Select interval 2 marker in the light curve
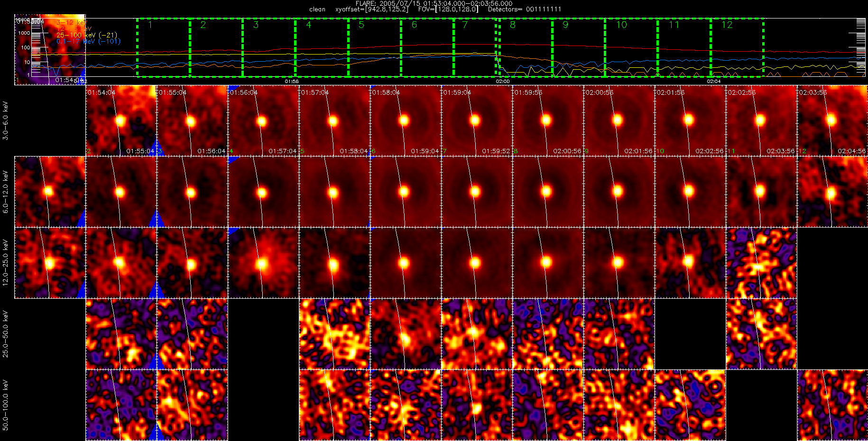 point(203,25)
